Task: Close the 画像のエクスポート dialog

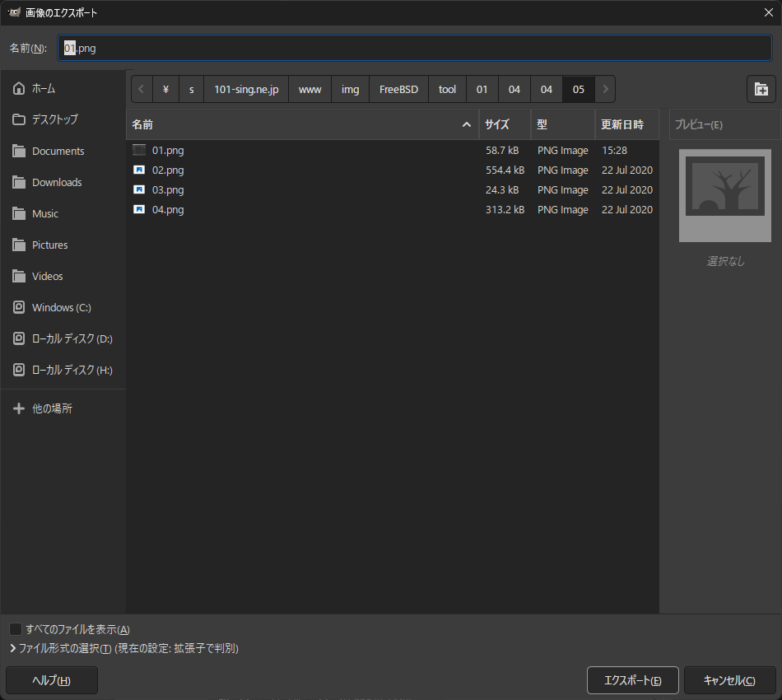Action: [x=769, y=12]
